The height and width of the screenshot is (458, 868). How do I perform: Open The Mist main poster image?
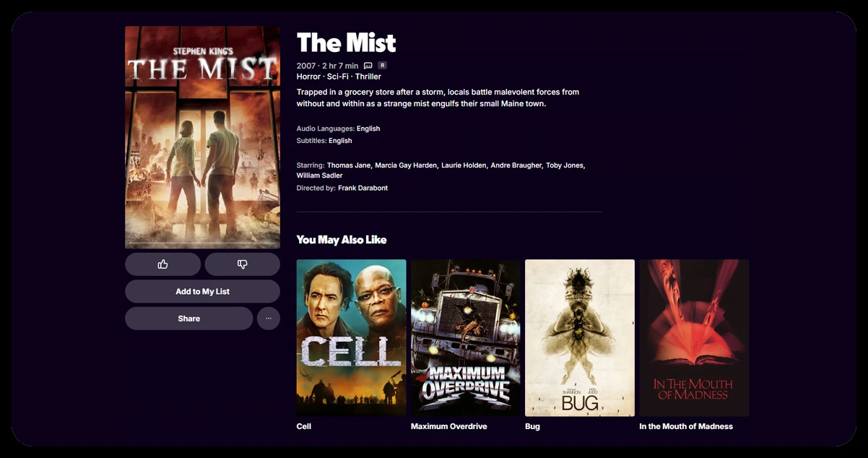point(202,137)
